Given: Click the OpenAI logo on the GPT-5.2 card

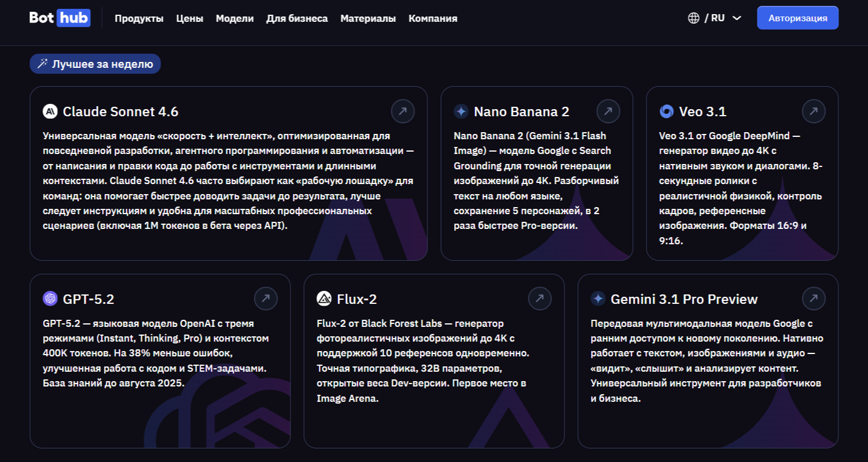Looking at the screenshot, I should pos(50,299).
